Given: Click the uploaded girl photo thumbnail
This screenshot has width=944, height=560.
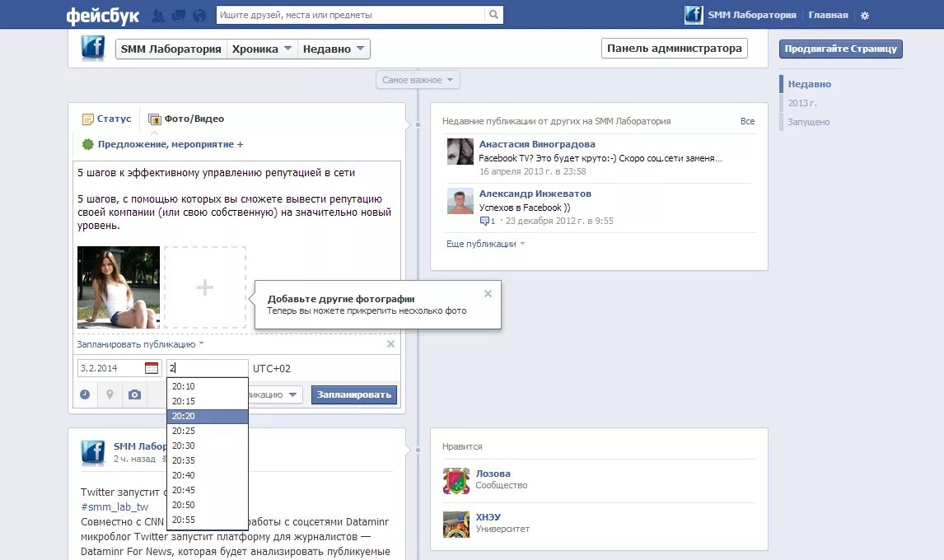Looking at the screenshot, I should point(119,287).
